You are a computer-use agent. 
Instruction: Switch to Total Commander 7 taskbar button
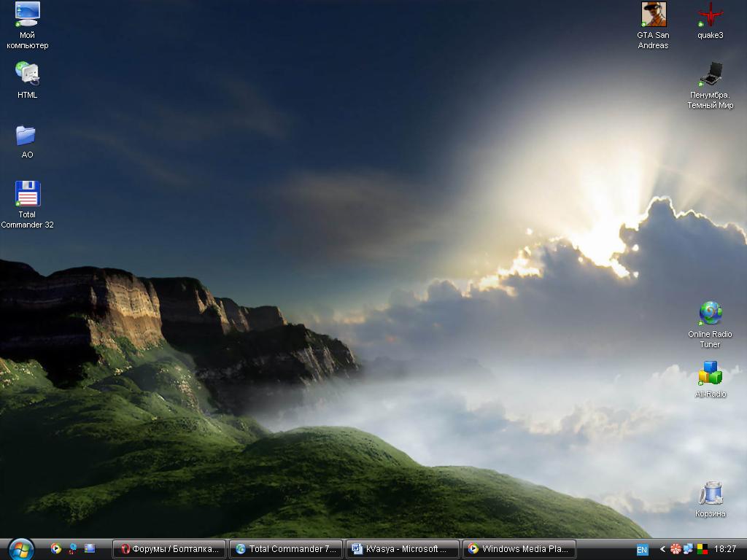coord(286,549)
